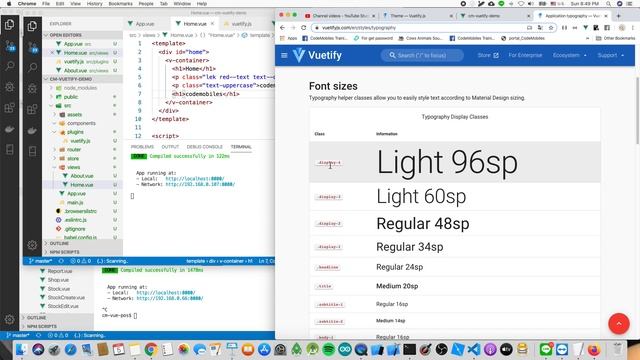Expand OUTLINE section in front VS Code window

(x=59, y=243)
